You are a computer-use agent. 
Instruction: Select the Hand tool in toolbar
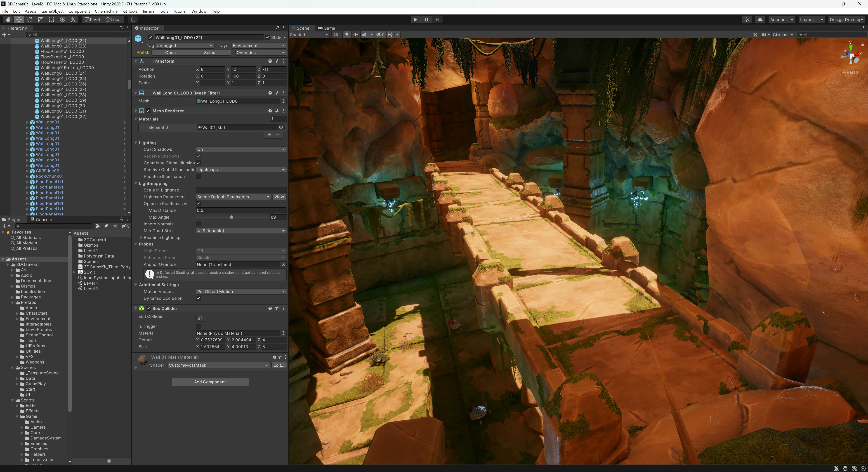8,19
